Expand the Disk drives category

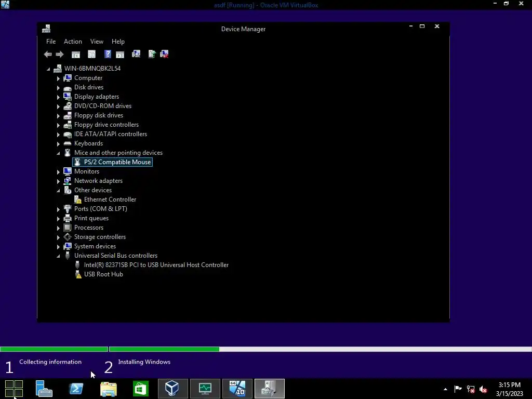coord(58,88)
